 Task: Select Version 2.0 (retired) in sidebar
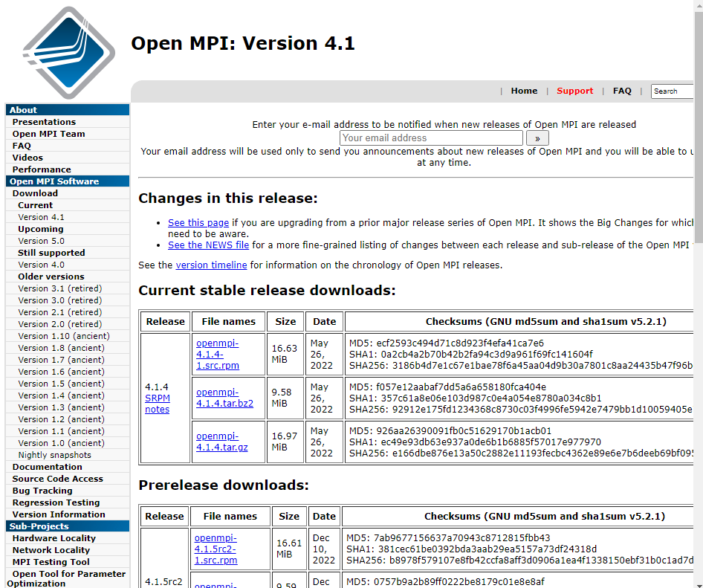tap(59, 324)
